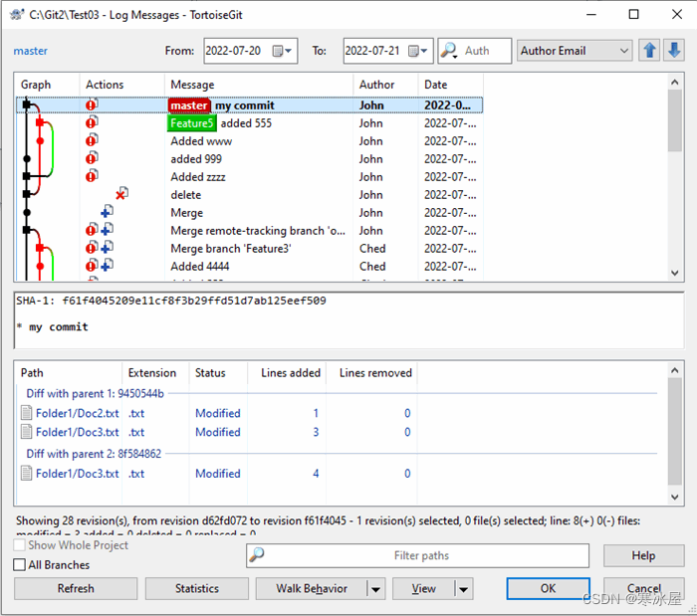
Task: Click the commit list scroll up arrow
Action: click(x=675, y=83)
